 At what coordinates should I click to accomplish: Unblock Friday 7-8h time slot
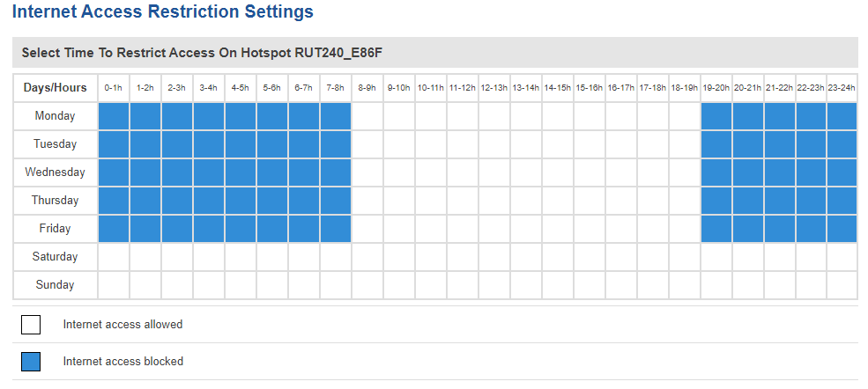[x=336, y=229]
